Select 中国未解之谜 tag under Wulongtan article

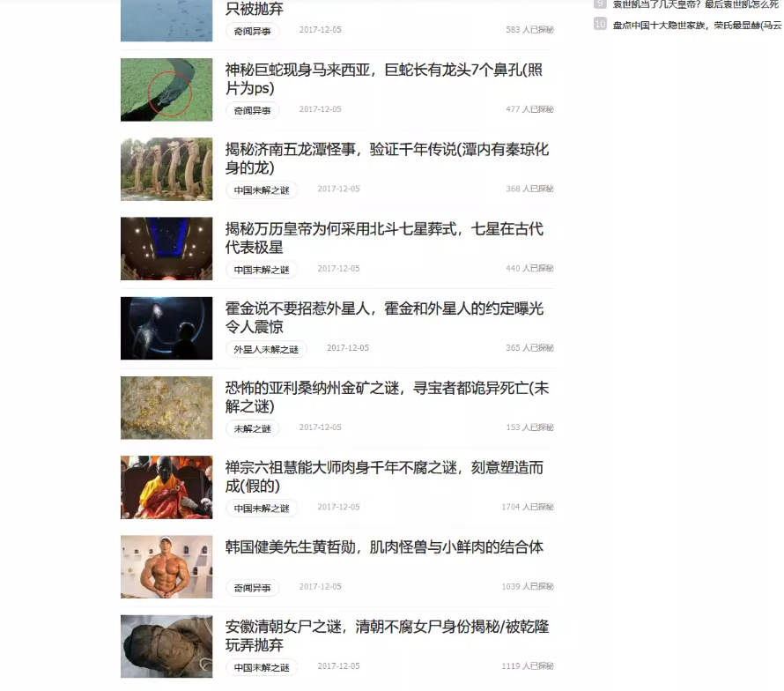[x=262, y=190]
